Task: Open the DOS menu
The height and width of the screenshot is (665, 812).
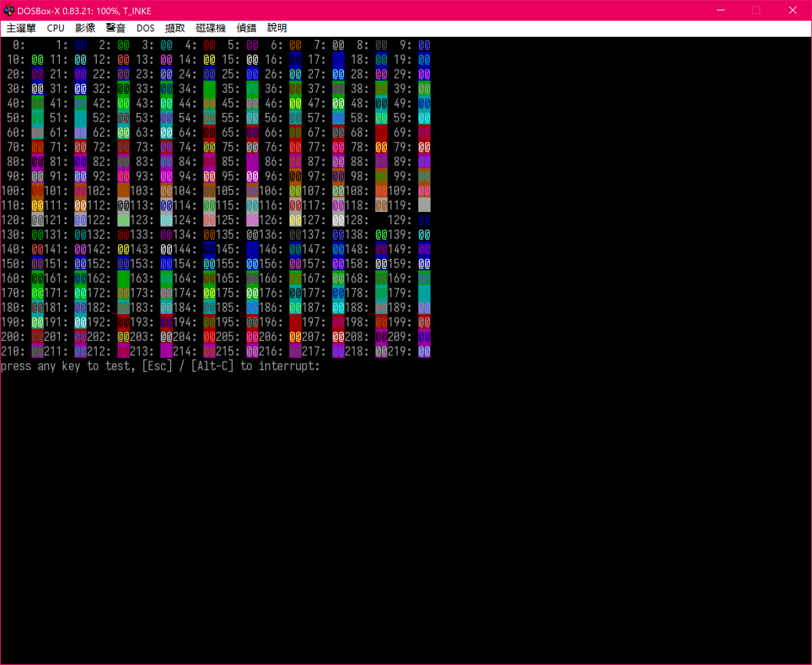Action: [145, 28]
